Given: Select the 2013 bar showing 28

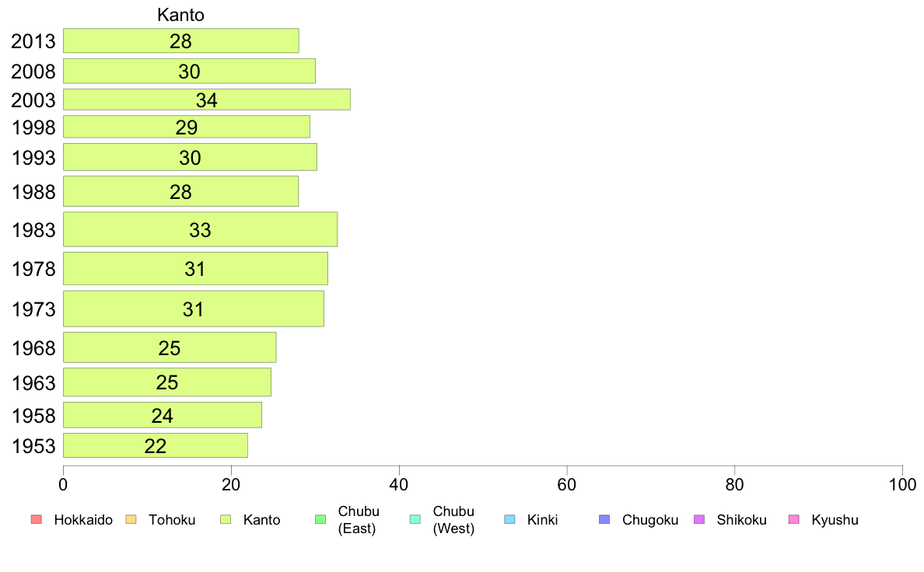Looking at the screenshot, I should click(181, 40).
